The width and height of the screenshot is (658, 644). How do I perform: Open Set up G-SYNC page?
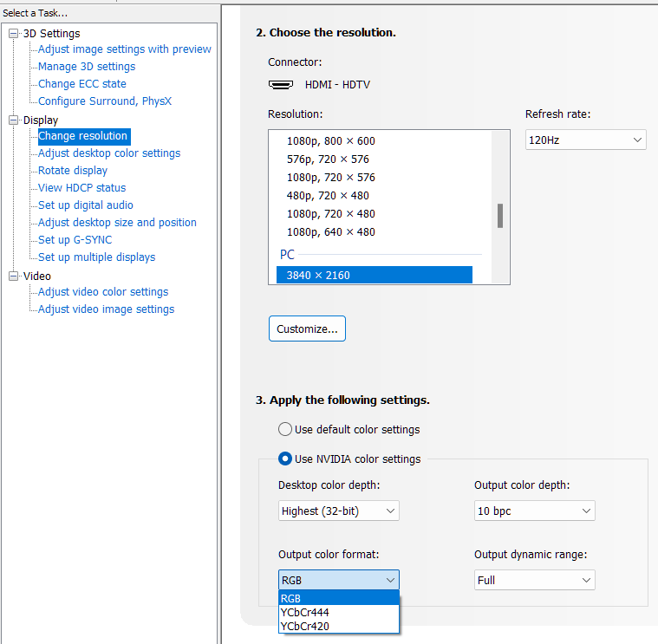click(75, 240)
